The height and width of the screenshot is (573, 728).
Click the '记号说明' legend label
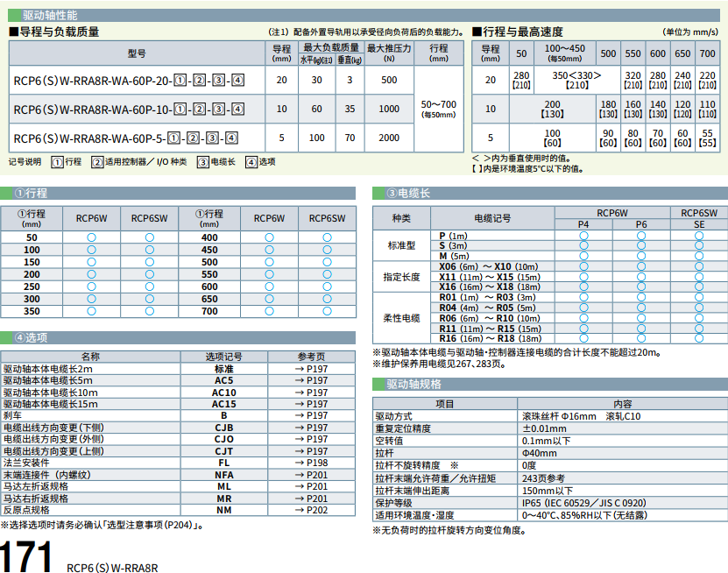(x=25, y=161)
